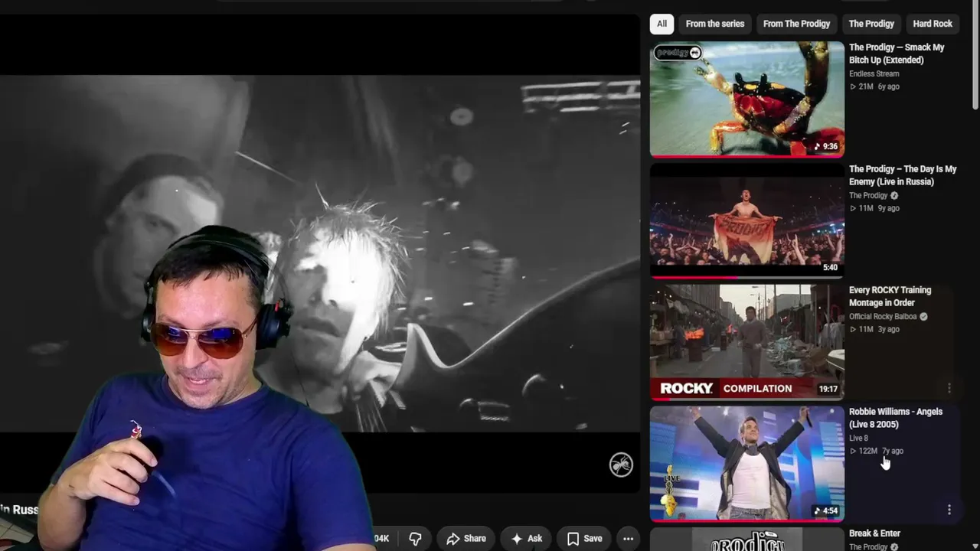Screen dimensions: 980x551
Task: Click the 9:36 duration badge
Action: point(826,146)
